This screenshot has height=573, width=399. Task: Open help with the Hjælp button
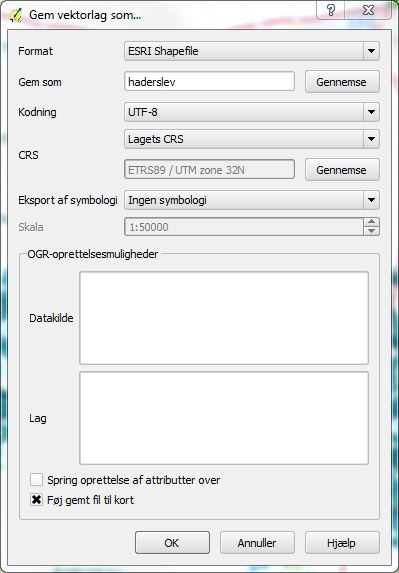[342, 543]
